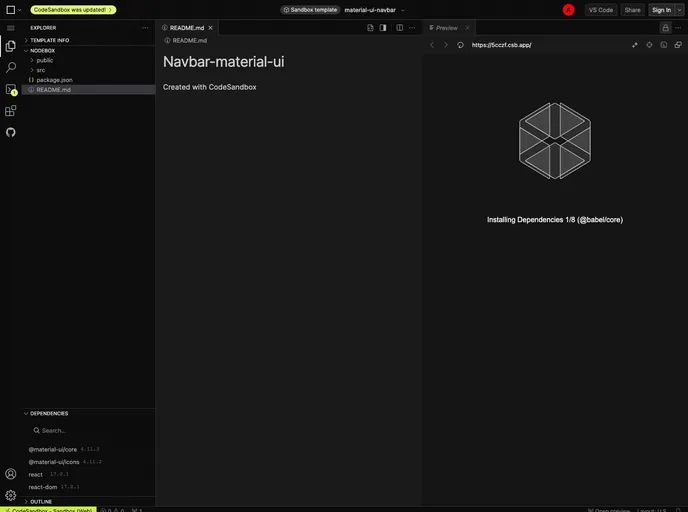Open the Manage gear icon
Screen dimensions: 688x512
point(11,495)
